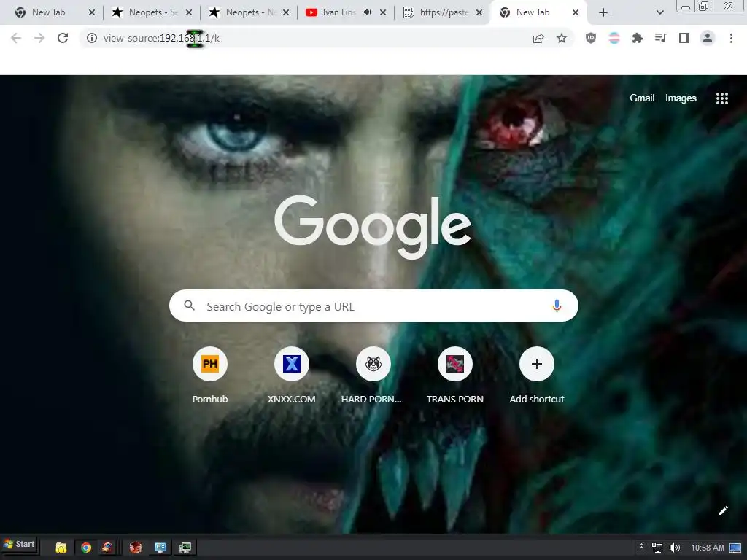Open the red character taskbar icon
The image size is (747, 560).
(x=135, y=548)
